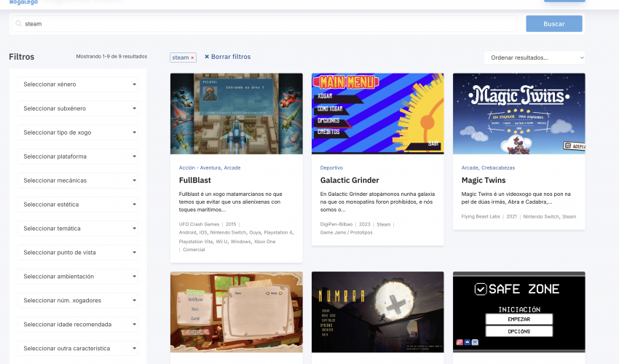The image size is (619, 364).
Task: Open Seleccionar tipo de xogo filter
Action: (x=78, y=132)
